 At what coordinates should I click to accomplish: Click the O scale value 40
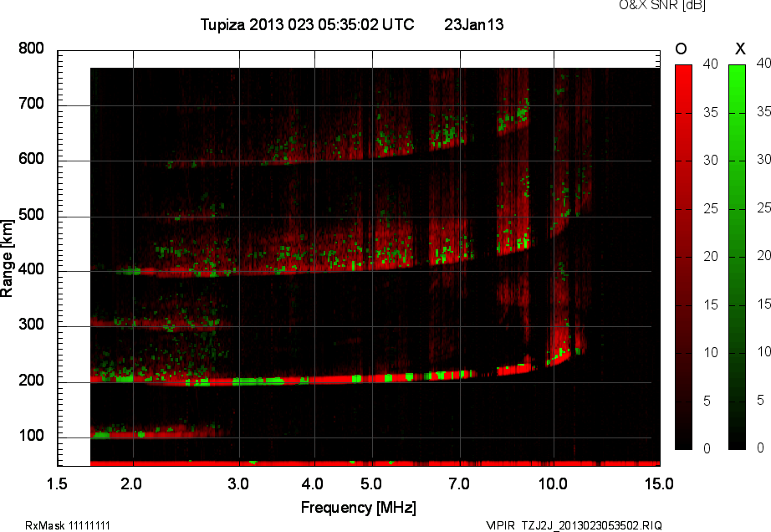pos(711,64)
